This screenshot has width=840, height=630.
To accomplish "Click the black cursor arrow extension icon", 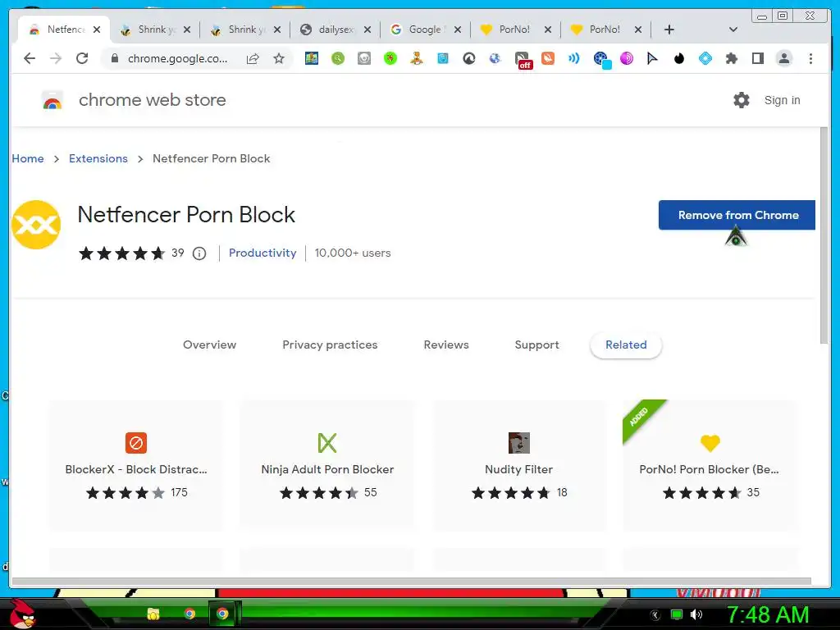I will click(x=652, y=58).
